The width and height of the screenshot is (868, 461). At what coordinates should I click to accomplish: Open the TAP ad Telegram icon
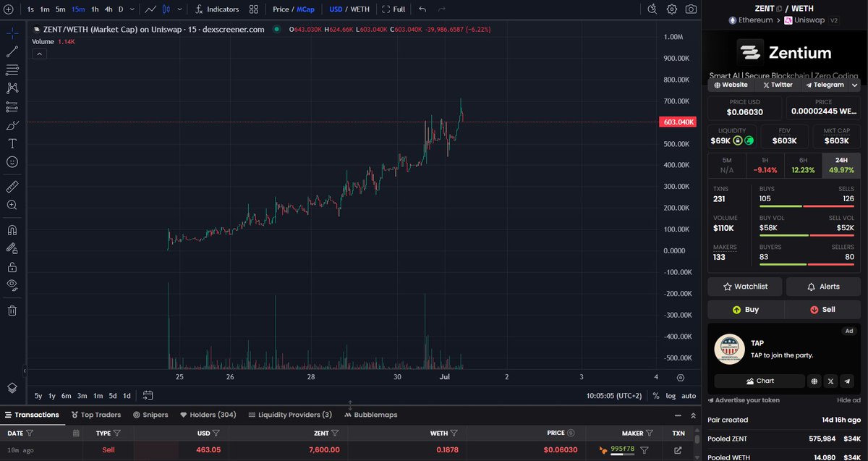(846, 381)
